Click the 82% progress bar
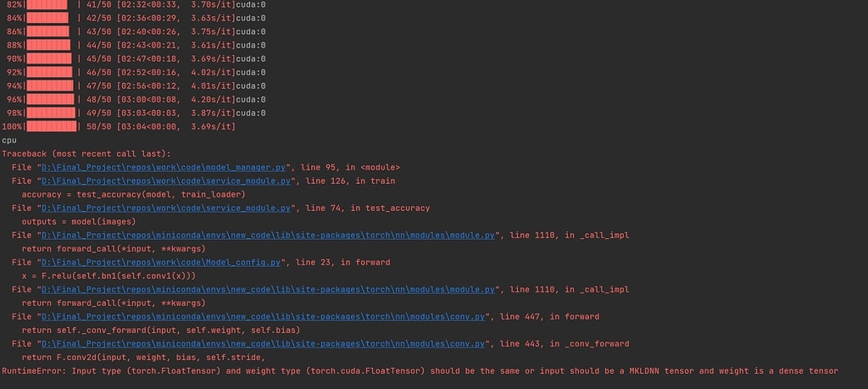This screenshot has width=868, height=389. [47, 4]
